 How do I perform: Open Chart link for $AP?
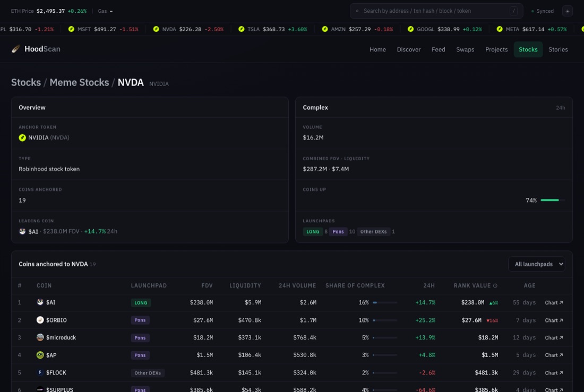(x=554, y=355)
